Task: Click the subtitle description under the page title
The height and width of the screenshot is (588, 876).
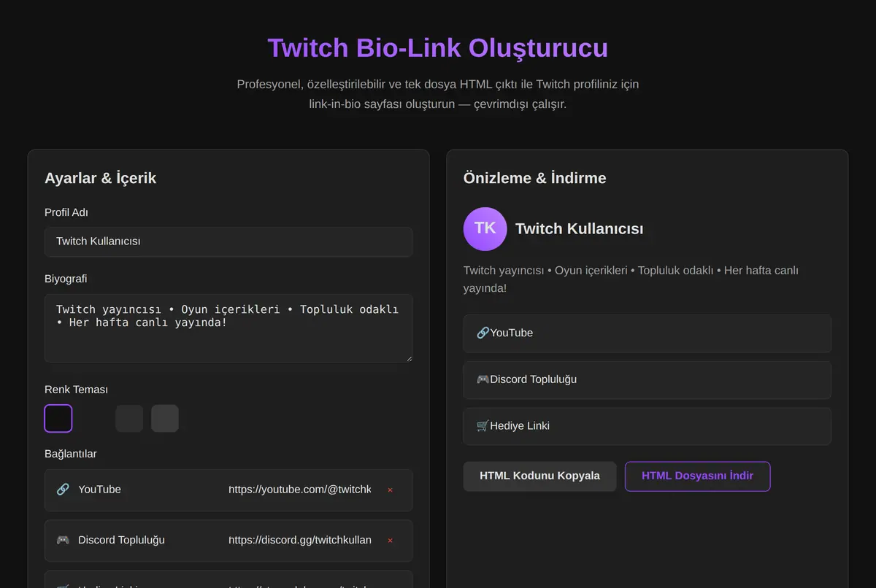Action: point(438,94)
